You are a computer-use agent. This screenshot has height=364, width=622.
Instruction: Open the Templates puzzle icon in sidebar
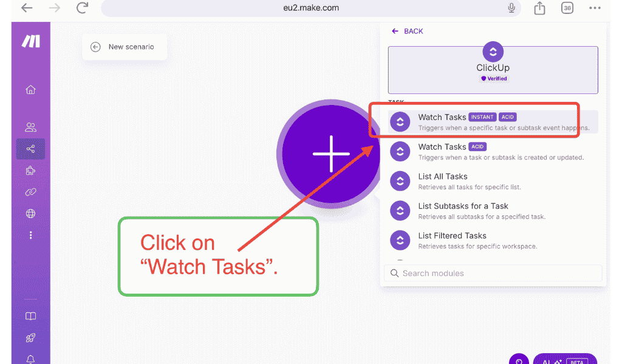click(x=30, y=170)
